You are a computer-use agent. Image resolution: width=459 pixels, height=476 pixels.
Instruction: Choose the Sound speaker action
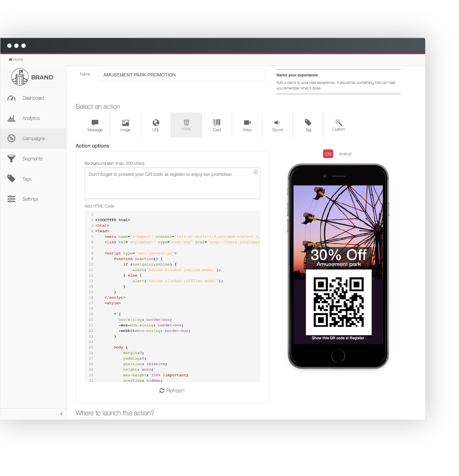coord(277,126)
